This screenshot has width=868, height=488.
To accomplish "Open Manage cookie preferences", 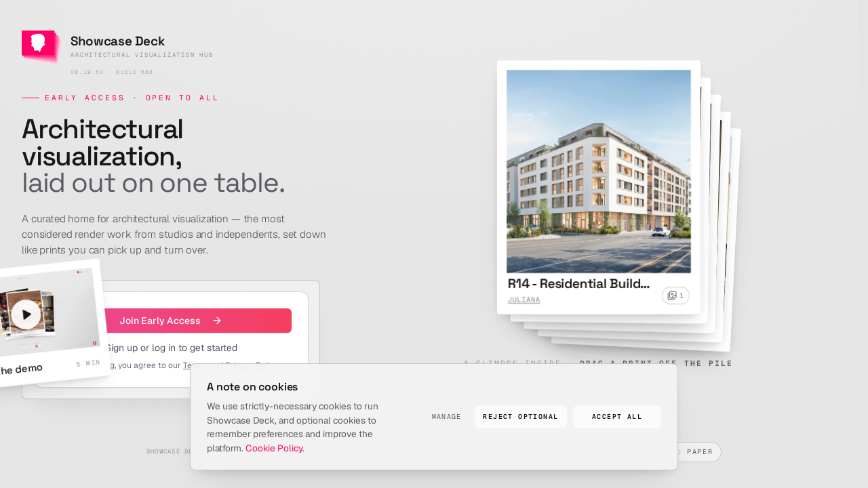I will coord(446,417).
